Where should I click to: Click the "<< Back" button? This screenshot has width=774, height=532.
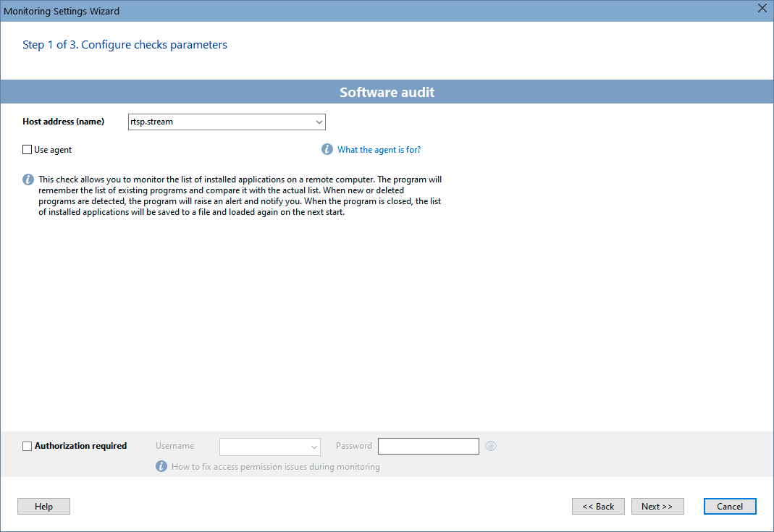pos(598,506)
